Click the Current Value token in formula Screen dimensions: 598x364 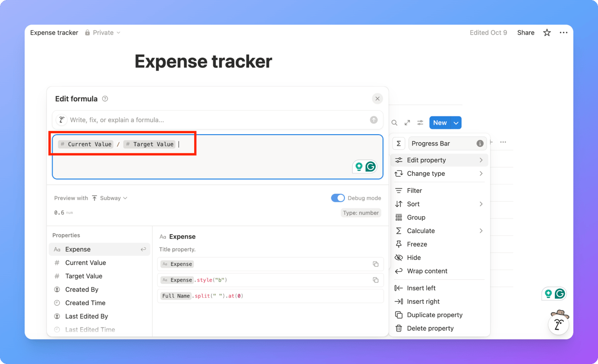coord(86,144)
